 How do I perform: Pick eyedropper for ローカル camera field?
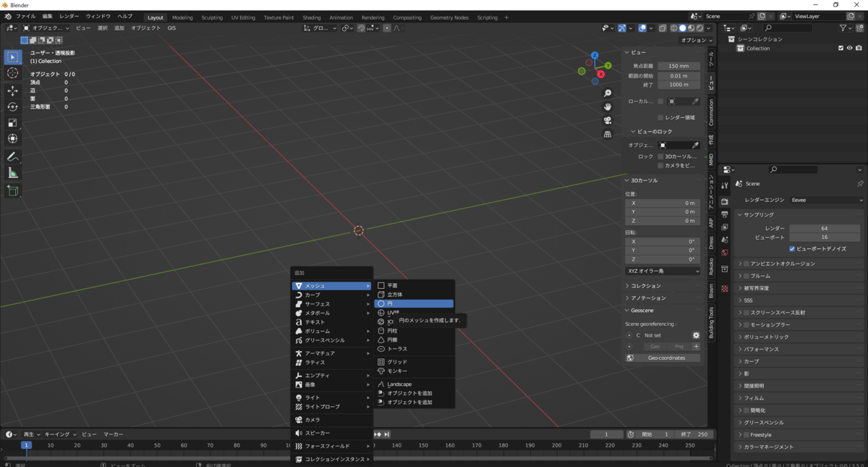click(696, 101)
